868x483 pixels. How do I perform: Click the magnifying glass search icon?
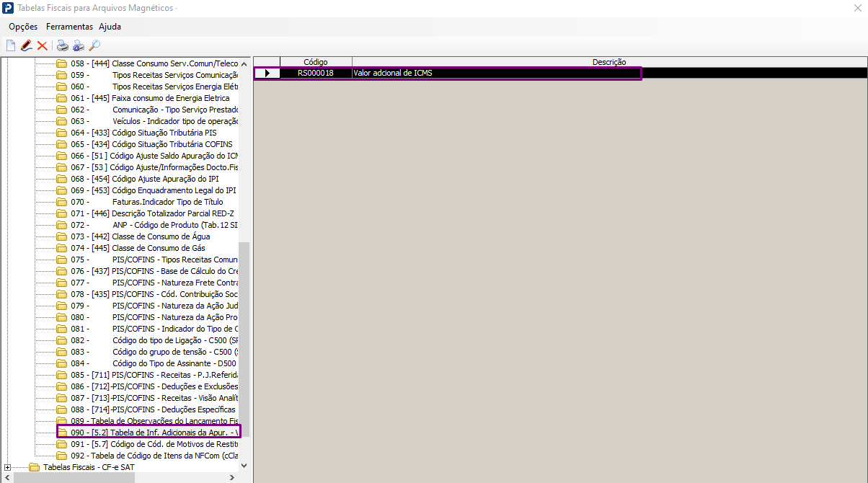click(x=94, y=46)
